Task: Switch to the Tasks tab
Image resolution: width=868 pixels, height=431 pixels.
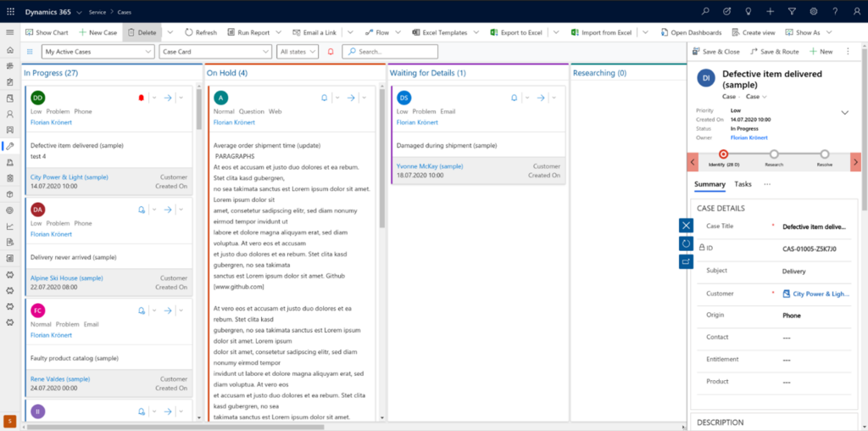Action: (x=743, y=184)
